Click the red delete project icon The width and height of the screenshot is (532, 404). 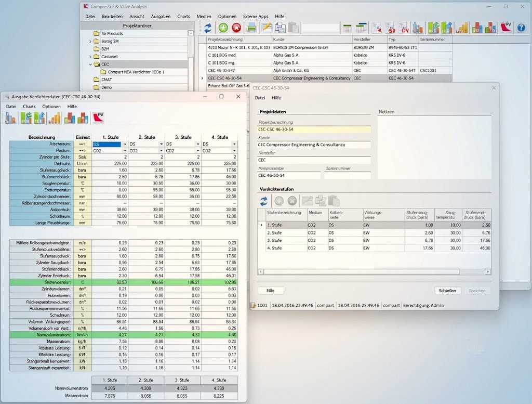[236, 28]
